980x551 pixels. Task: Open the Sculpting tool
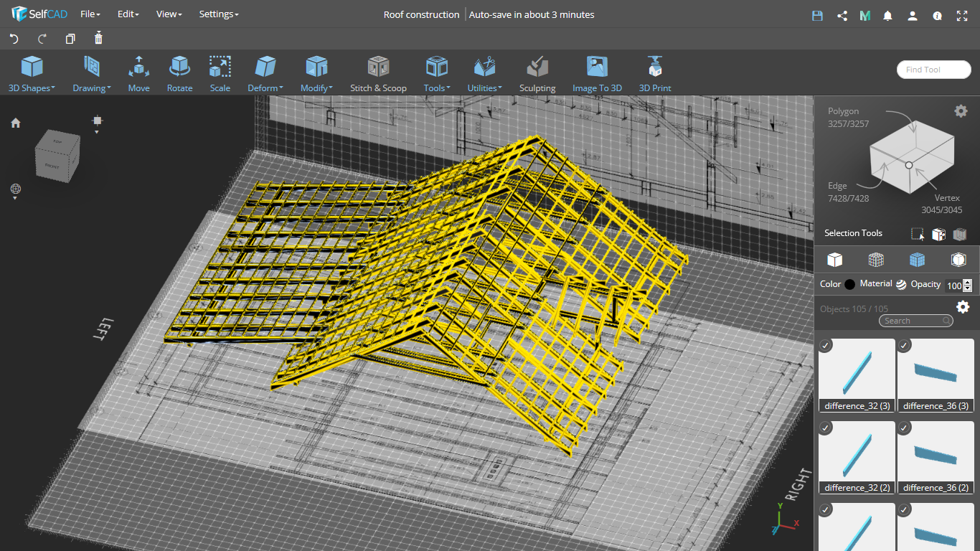pyautogui.click(x=537, y=75)
